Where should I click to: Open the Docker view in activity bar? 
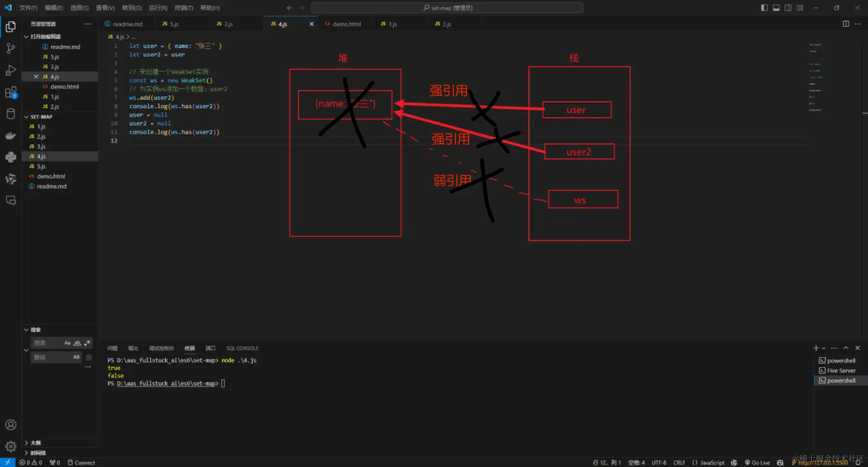click(x=11, y=135)
